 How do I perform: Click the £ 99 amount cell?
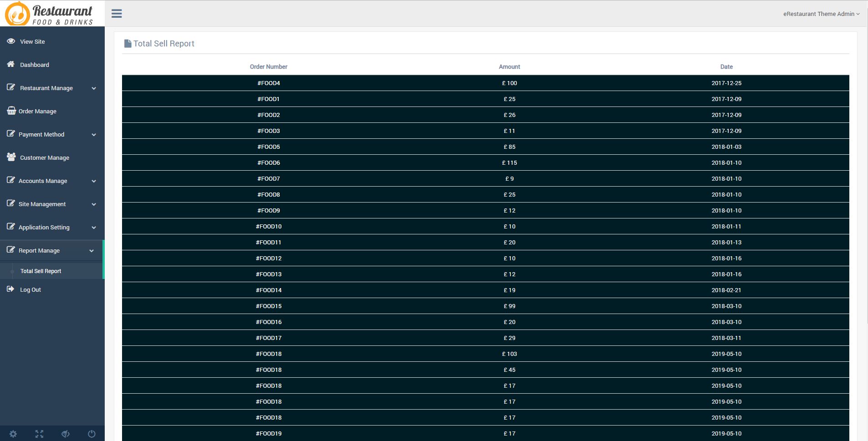pos(510,306)
